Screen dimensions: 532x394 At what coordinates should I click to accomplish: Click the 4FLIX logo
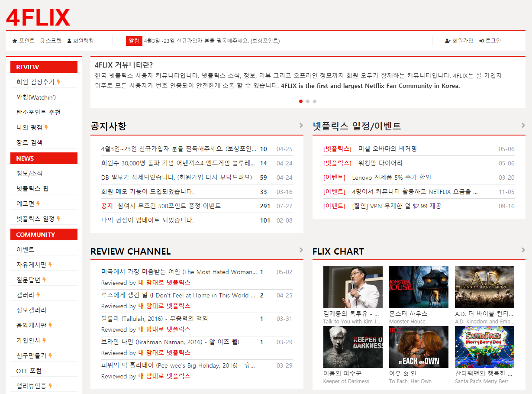pyautogui.click(x=38, y=18)
